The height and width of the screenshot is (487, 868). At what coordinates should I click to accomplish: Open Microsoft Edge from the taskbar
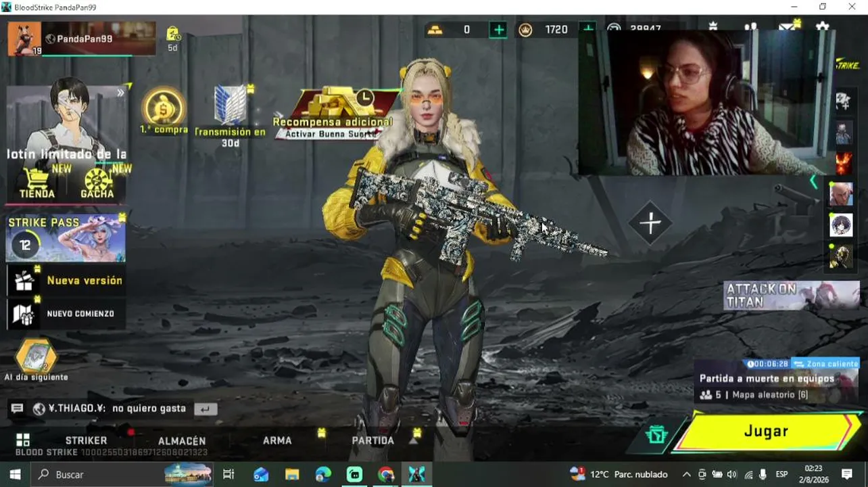coord(323,474)
